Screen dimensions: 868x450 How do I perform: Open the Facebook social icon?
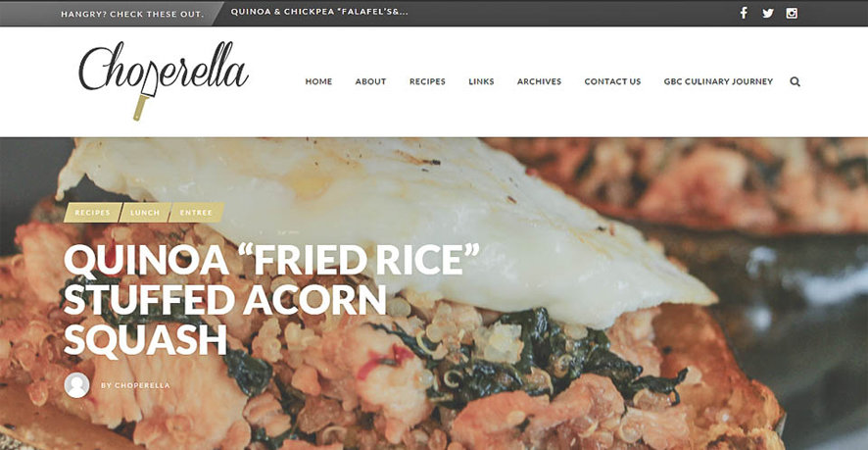(x=744, y=13)
